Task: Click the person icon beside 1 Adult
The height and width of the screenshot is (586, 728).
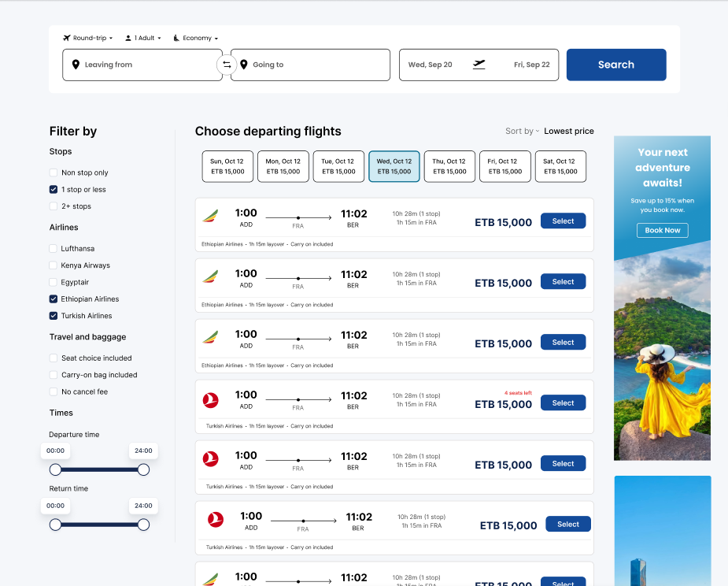Action: pyautogui.click(x=128, y=38)
